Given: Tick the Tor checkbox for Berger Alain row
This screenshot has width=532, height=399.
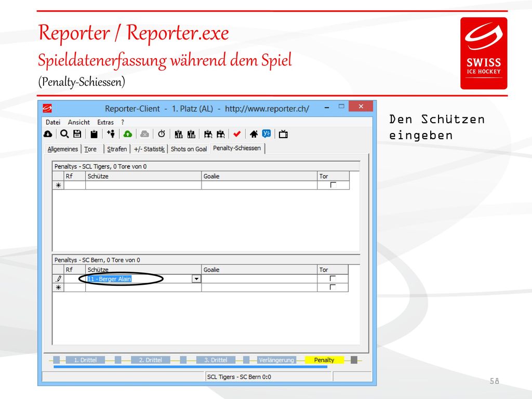Looking at the screenshot, I should [x=332, y=278].
